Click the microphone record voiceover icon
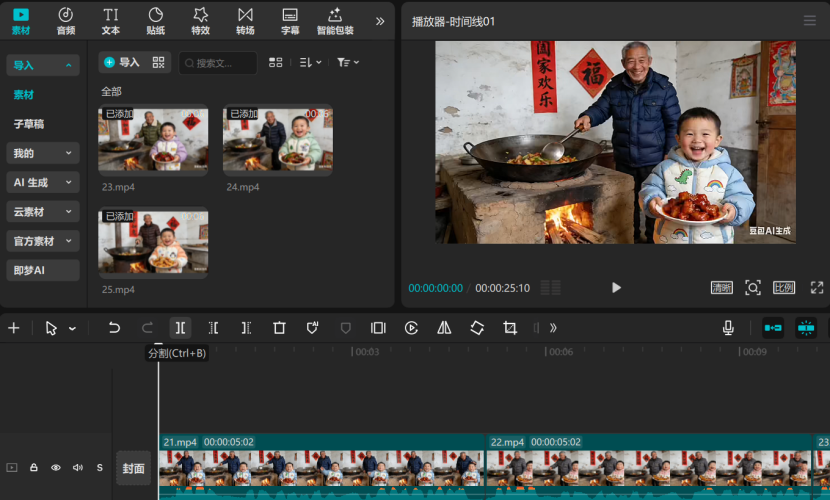 (x=728, y=328)
